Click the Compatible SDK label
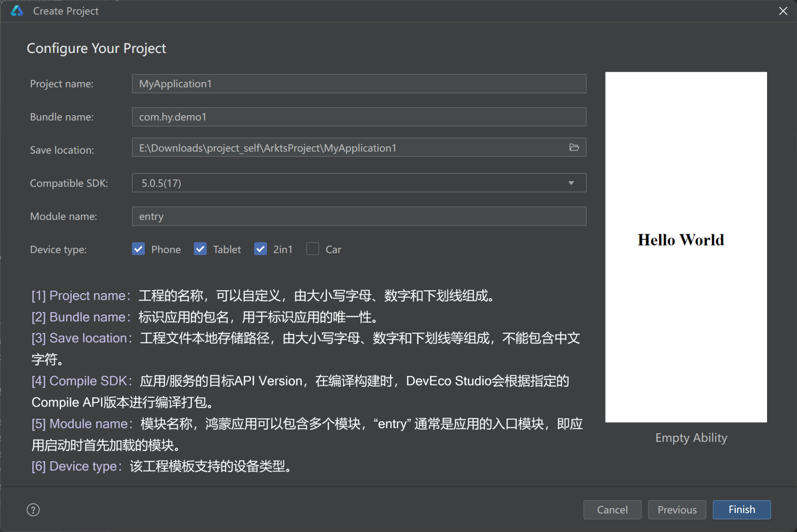This screenshot has width=797, height=532. tap(69, 183)
